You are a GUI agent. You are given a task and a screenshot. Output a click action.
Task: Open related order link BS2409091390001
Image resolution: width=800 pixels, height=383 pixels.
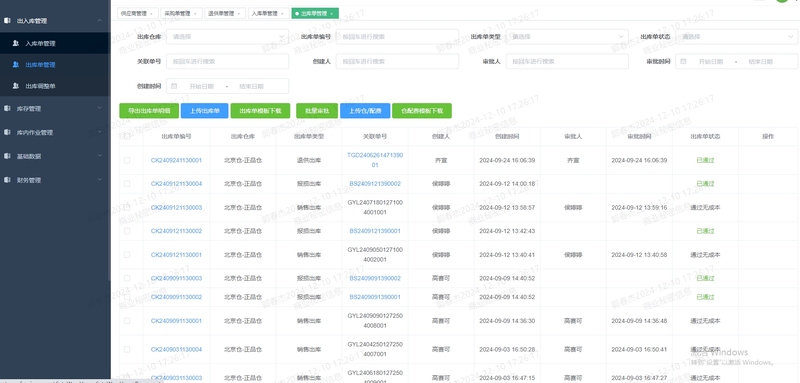[375, 297]
